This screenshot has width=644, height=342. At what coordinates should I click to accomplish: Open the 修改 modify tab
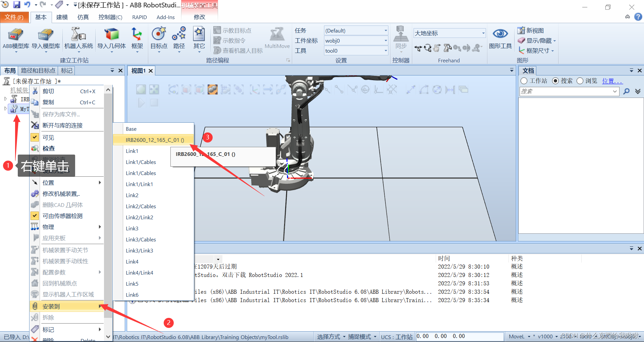[199, 17]
